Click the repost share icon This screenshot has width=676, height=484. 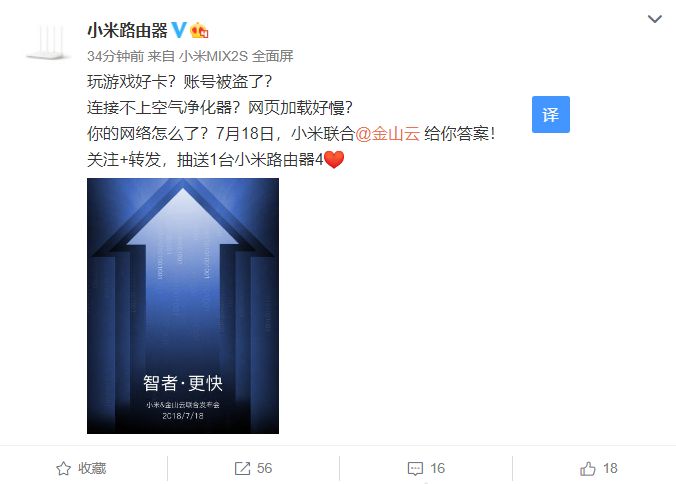click(242, 468)
